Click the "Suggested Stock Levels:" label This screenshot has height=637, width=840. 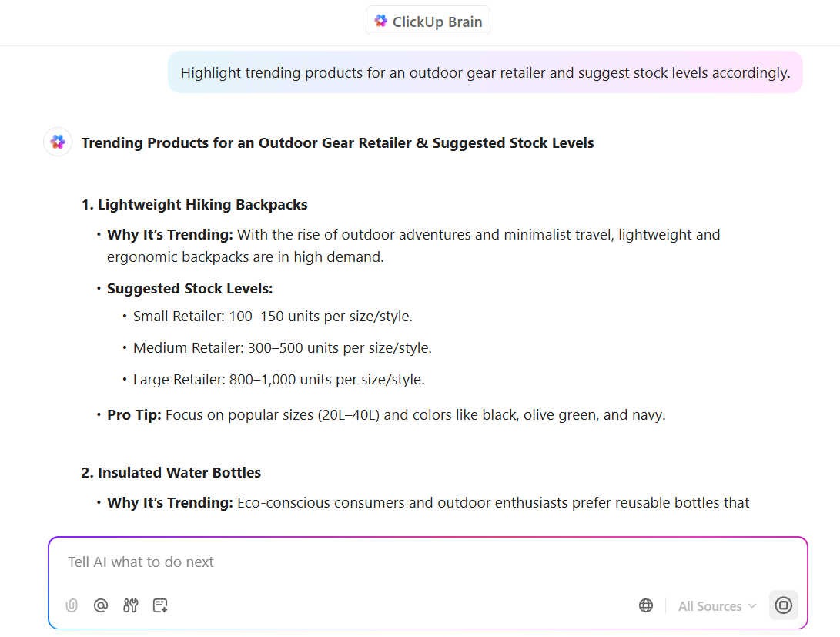tap(190, 289)
